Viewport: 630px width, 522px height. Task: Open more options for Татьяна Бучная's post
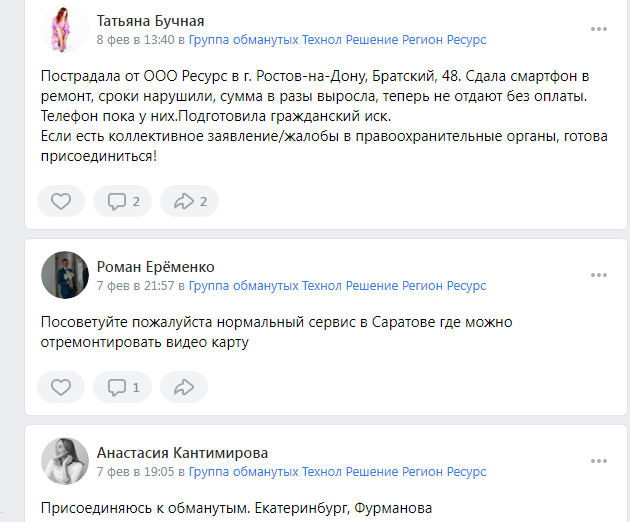(599, 29)
